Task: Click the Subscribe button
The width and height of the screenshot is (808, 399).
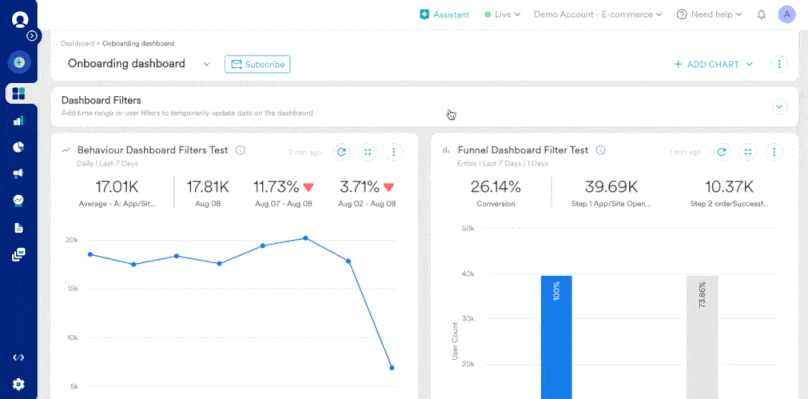Action: tap(257, 64)
